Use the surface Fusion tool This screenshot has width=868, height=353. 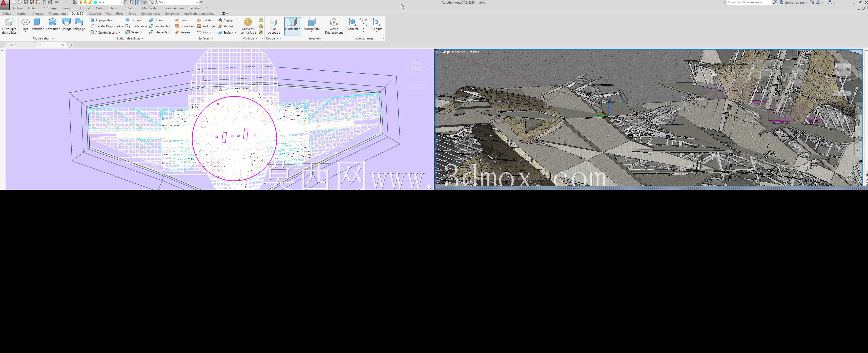pyautogui.click(x=182, y=20)
